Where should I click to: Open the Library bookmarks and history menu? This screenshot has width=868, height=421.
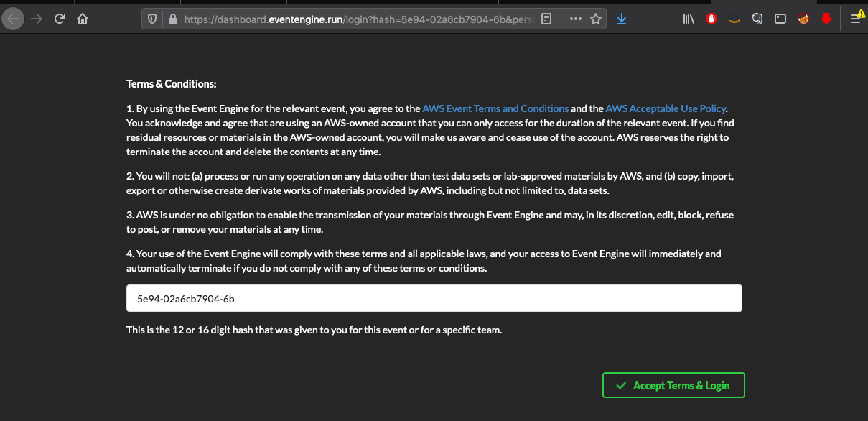click(x=689, y=19)
